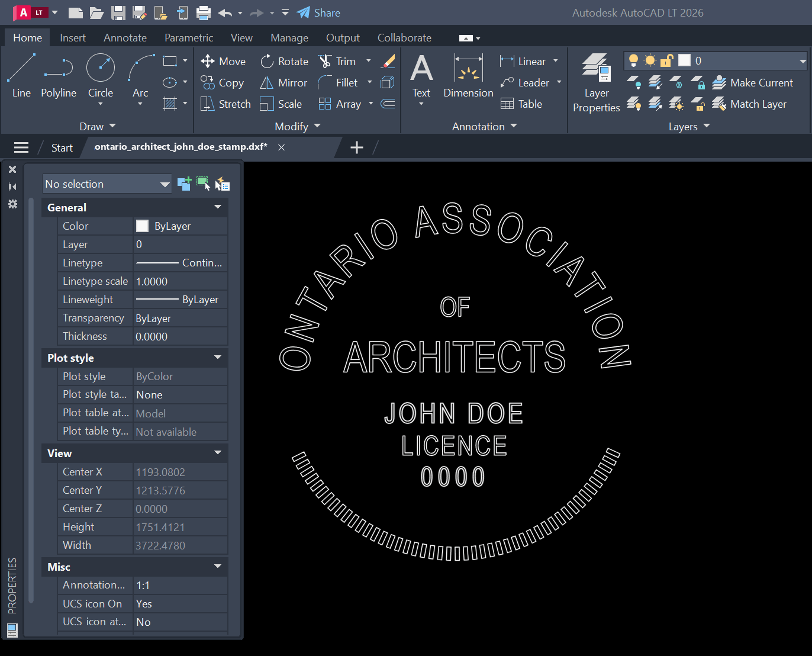The width and height of the screenshot is (812, 656).
Task: Pick the Stretch tool
Action: pyautogui.click(x=225, y=104)
